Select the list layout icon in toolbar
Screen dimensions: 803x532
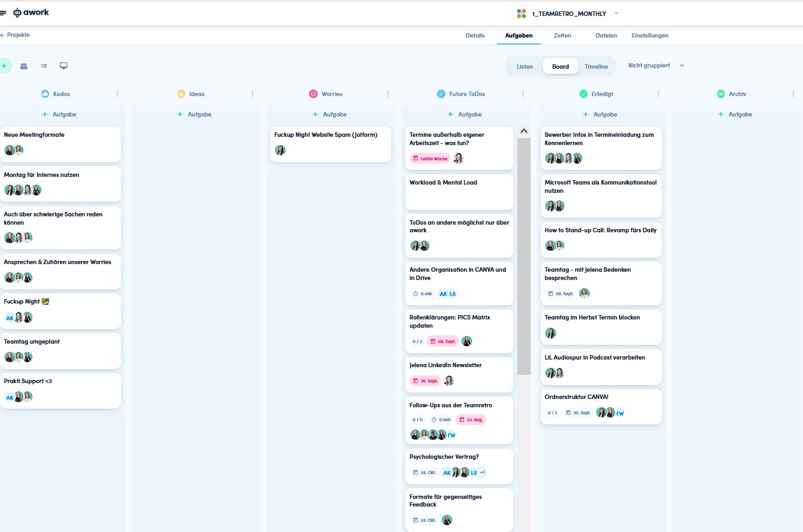(x=44, y=66)
